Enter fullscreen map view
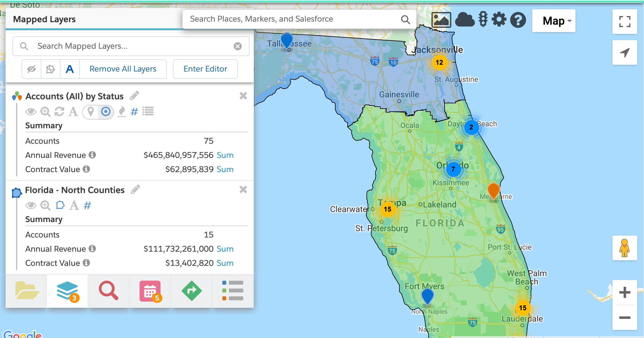 625,22
